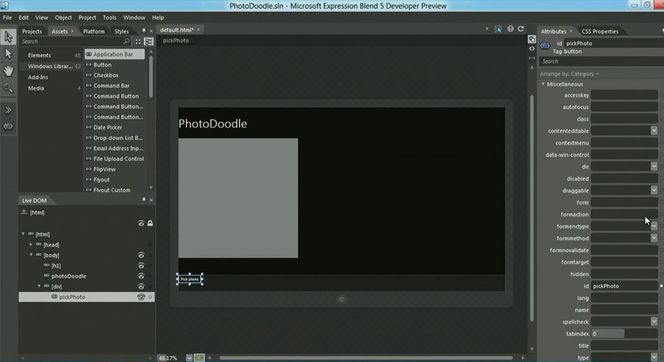This screenshot has width=664, height=362.
Task: Toggle visibility of the h1 element
Action: click(x=141, y=265)
